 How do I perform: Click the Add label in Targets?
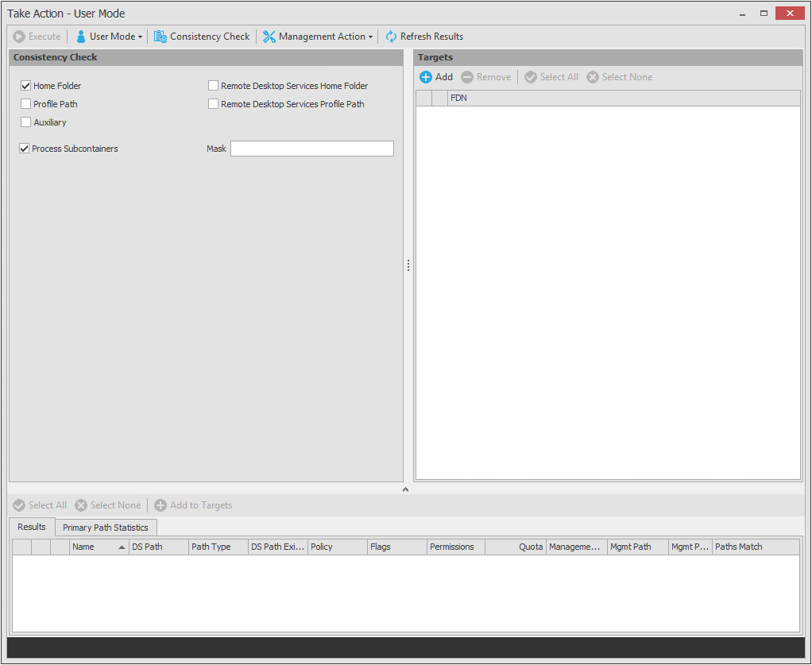click(444, 77)
